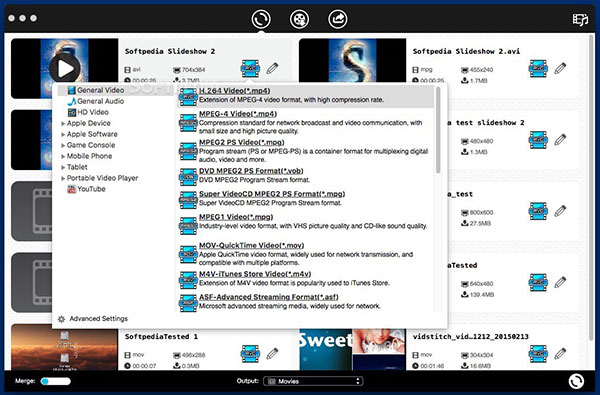Viewport: 600px width, 395px height.
Task: Open the Share arrow icon in top bar
Action: click(338, 19)
